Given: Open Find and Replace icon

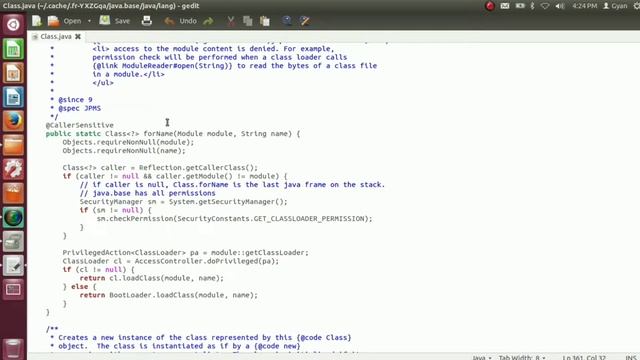Looking at the screenshot, I should (304, 21).
